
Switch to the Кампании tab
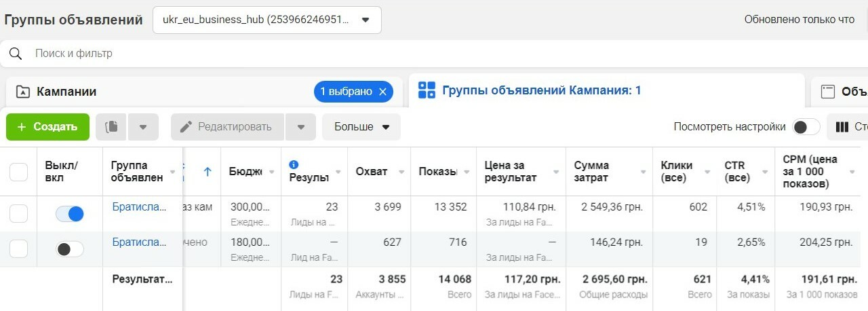[x=66, y=92]
